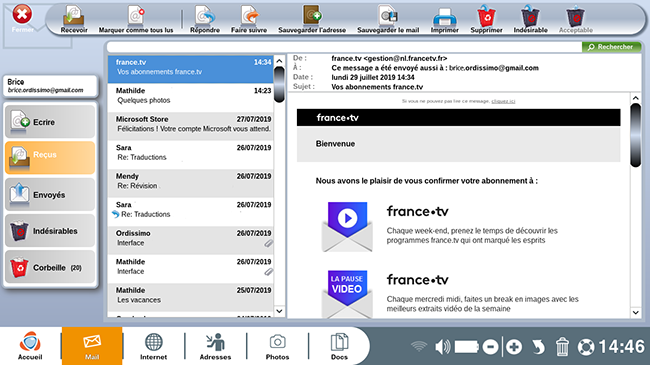
Task: Close the mail app with Fermer
Action: pos(22,19)
